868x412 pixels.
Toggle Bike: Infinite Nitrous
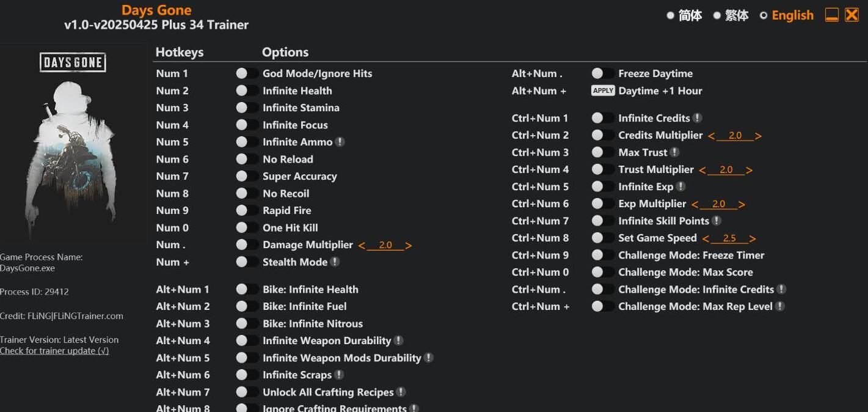click(247, 323)
